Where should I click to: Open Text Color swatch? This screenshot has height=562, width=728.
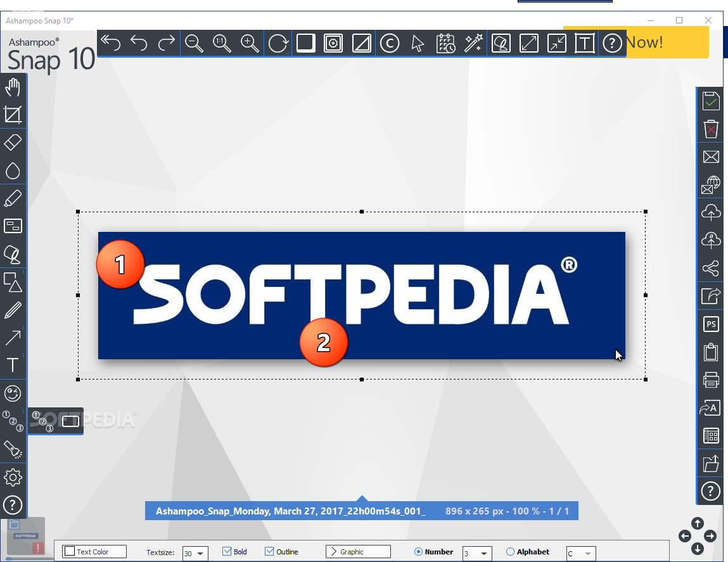[94, 551]
